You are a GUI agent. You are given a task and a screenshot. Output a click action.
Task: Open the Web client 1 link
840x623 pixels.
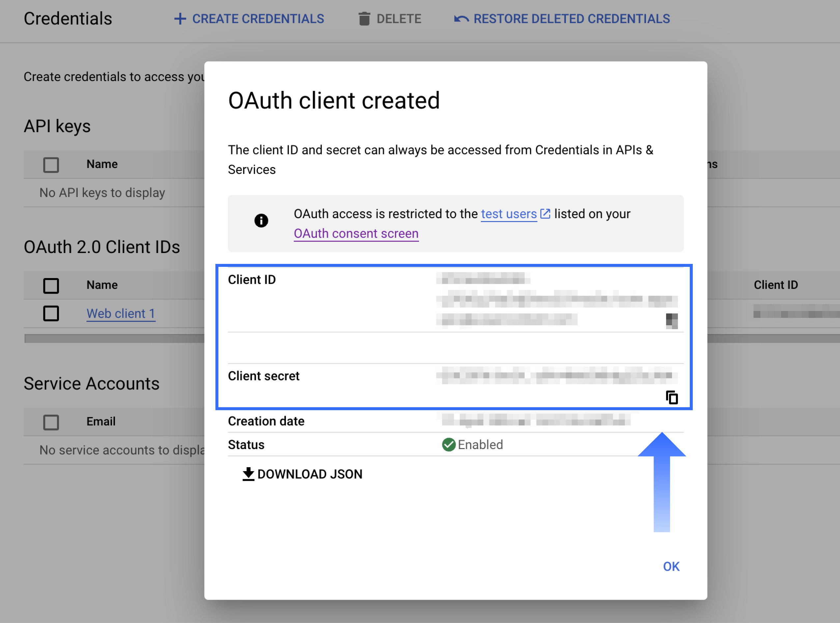pyautogui.click(x=121, y=313)
